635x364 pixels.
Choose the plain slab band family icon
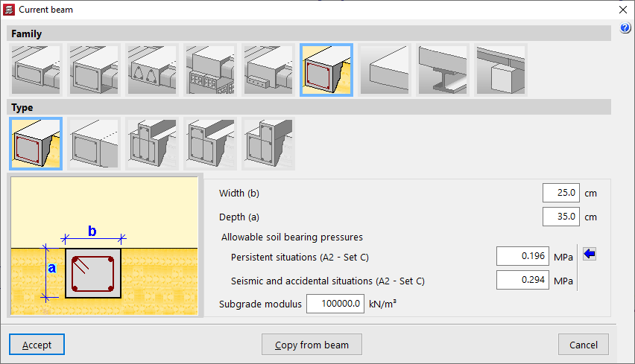(x=385, y=70)
